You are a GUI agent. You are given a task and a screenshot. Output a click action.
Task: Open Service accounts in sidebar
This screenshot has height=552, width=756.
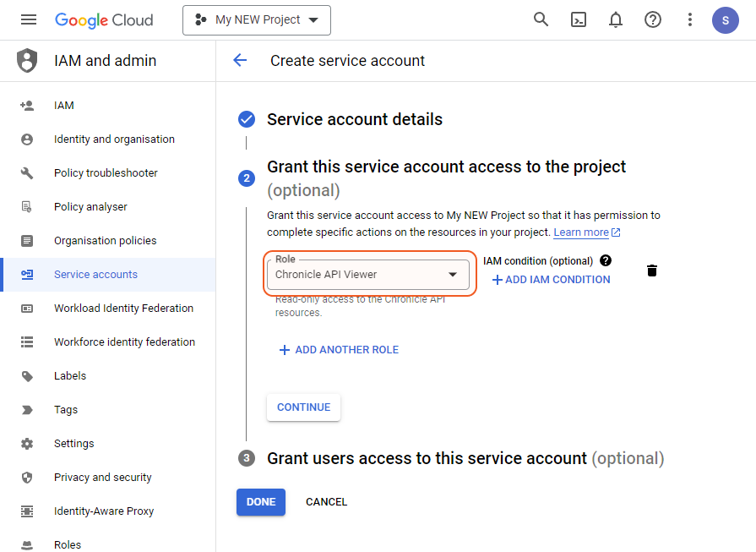point(95,275)
